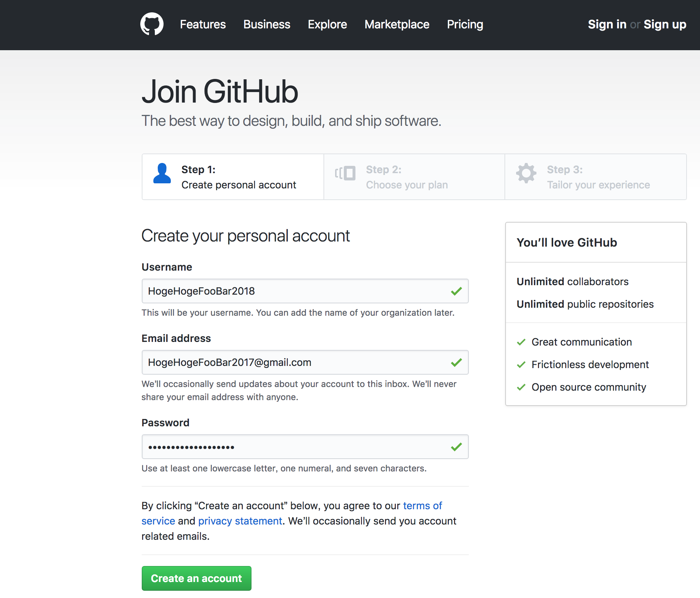Open the Business page
Screen dimensions: 700x598
click(x=267, y=24)
